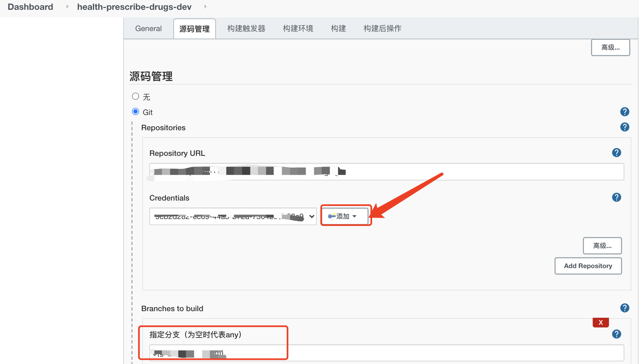Screen dimensions: 639x364
Task: Switch to the 构建触发器 tab
Action: pyautogui.click(x=246, y=28)
